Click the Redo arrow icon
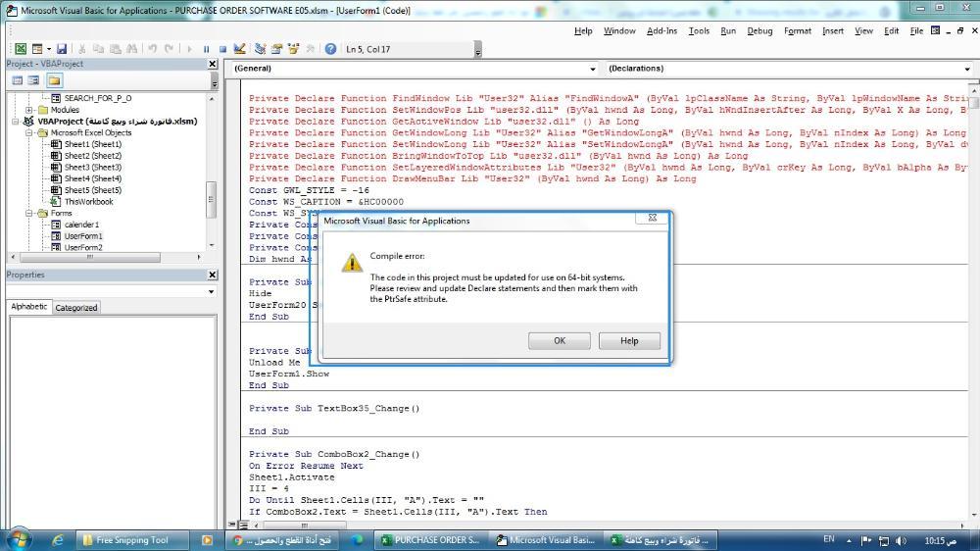Screen dimensions: 980x551 (169, 49)
